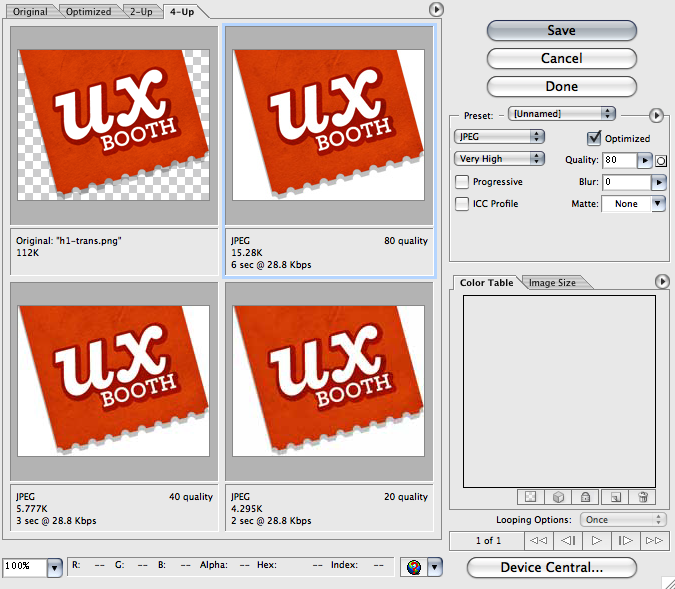Switch to the Original tab
Viewport: 675px width, 589px height.
(30, 12)
